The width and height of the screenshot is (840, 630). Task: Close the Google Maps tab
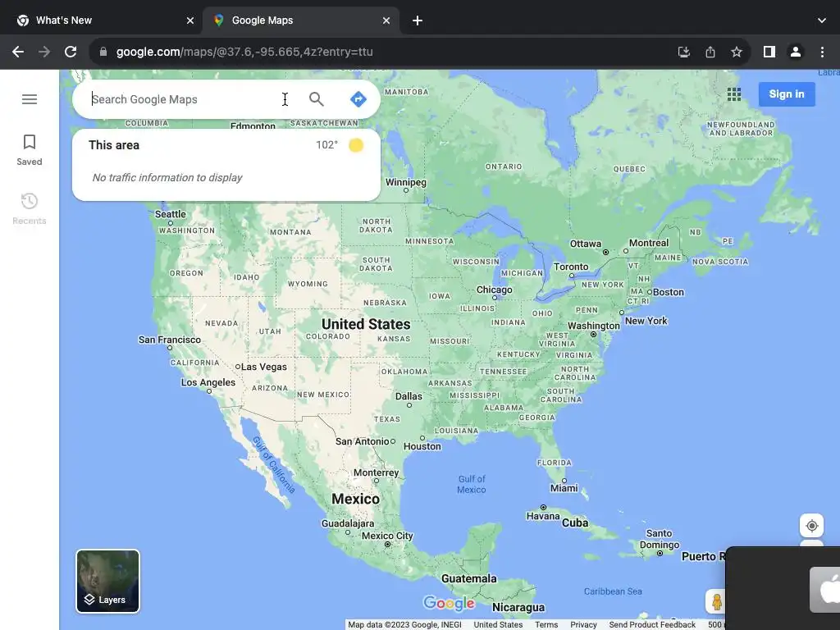point(386,21)
